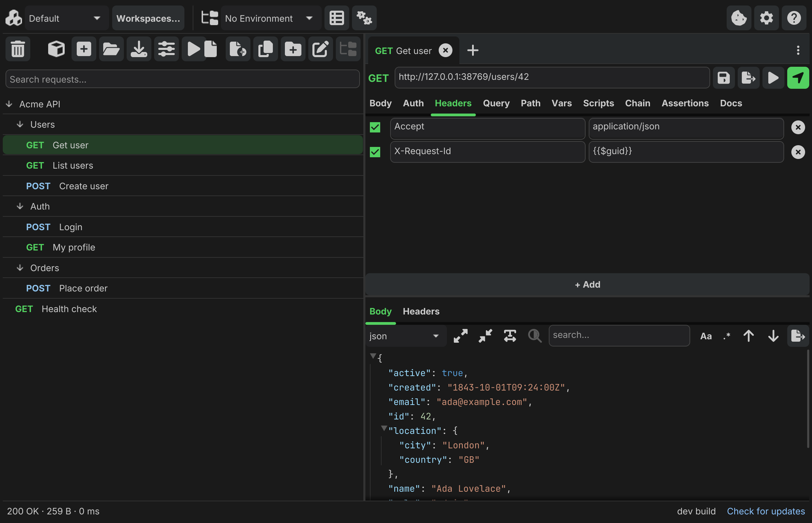Expand all nodes in response viewer

(x=460, y=336)
